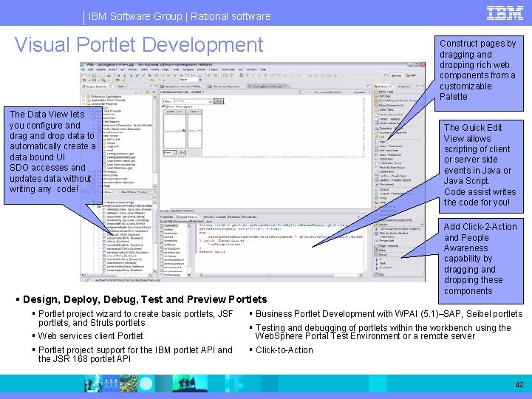
Task: Select the Person Link palette item
Action: coord(383,241)
